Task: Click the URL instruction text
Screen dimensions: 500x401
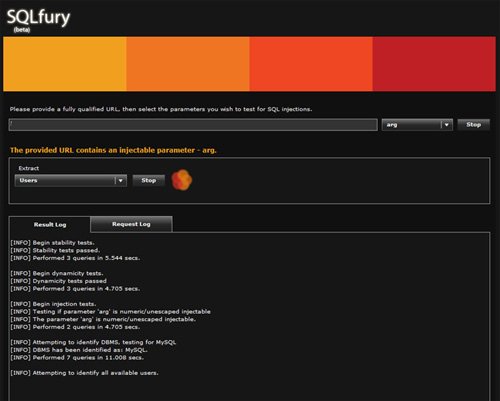Action: (x=161, y=109)
